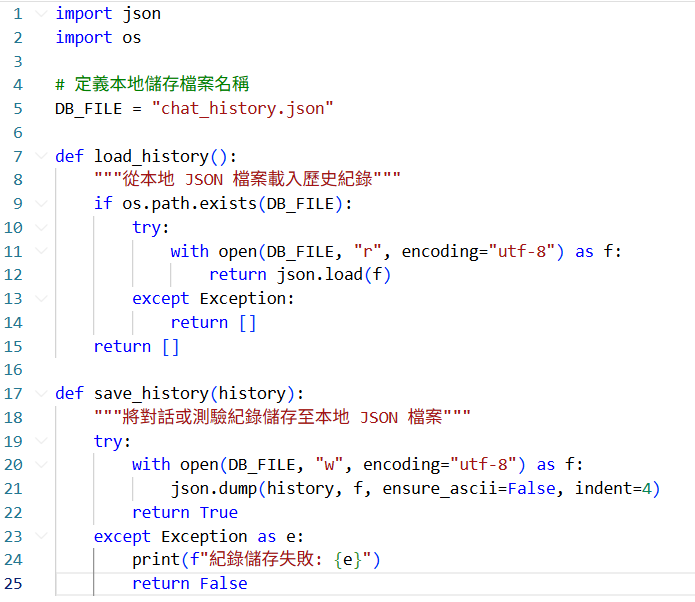Click the word Exception on line 13

click(243, 299)
